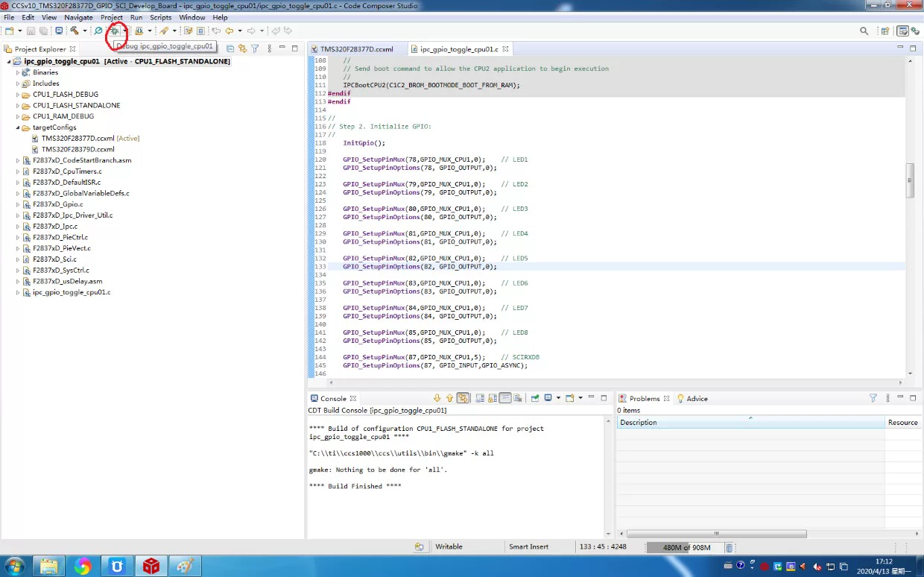Open the File menu

click(x=9, y=17)
